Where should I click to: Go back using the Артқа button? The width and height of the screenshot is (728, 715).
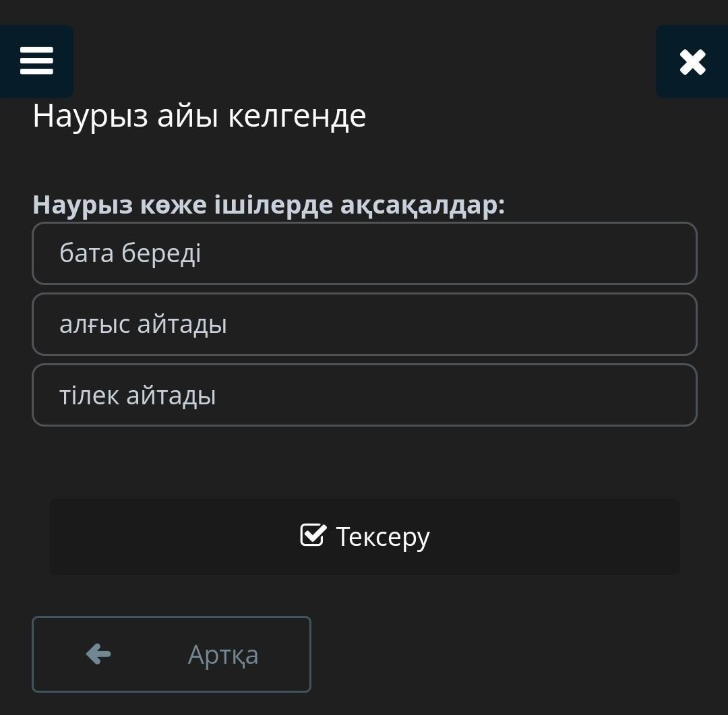[x=171, y=654]
